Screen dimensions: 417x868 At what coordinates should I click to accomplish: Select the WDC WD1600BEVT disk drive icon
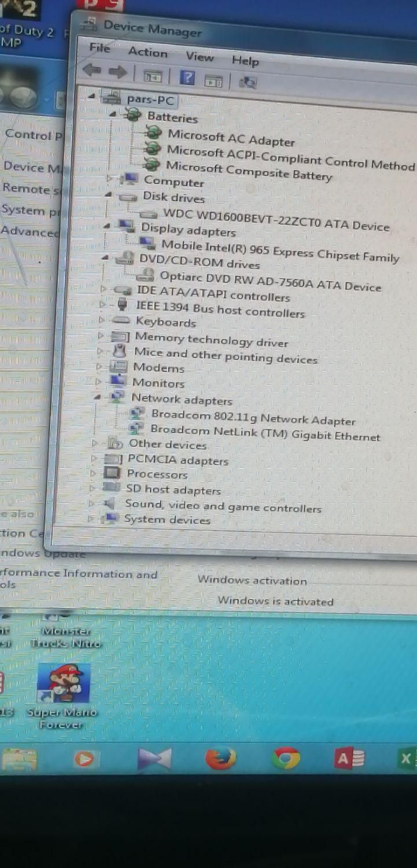pyautogui.click(x=149, y=214)
